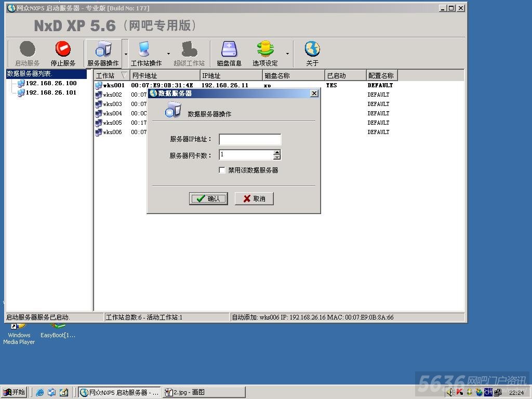Sort by the 已启动 column header
The width and height of the screenshot is (532, 399).
tap(345, 75)
